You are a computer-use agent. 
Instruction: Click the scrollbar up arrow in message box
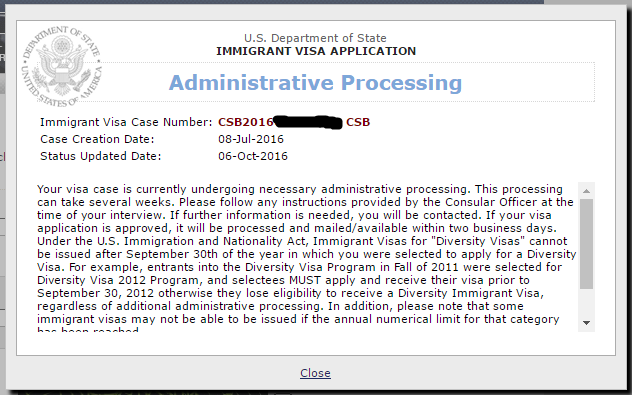pos(586,191)
